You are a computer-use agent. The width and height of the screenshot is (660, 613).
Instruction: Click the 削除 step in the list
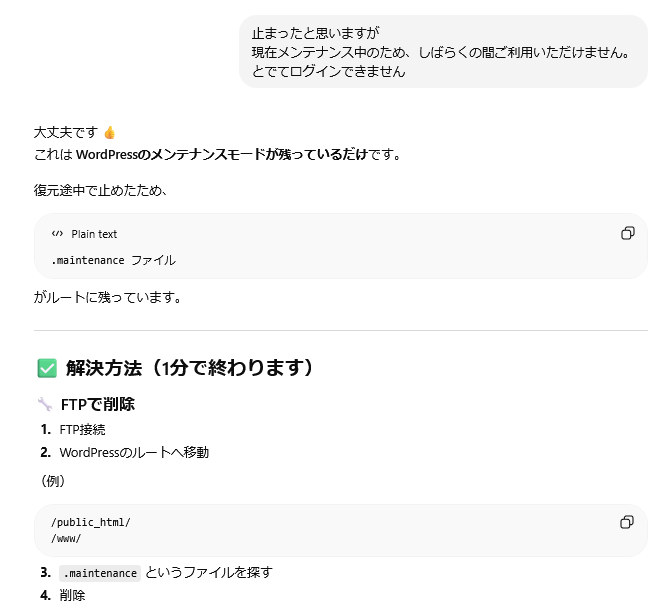point(72,595)
